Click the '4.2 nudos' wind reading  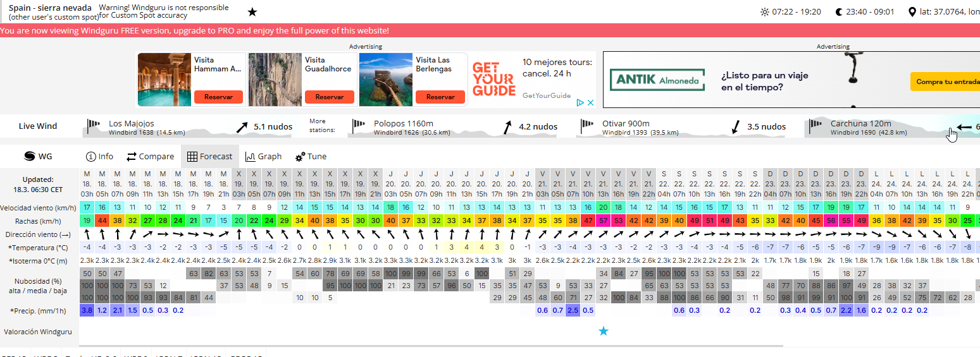click(538, 127)
